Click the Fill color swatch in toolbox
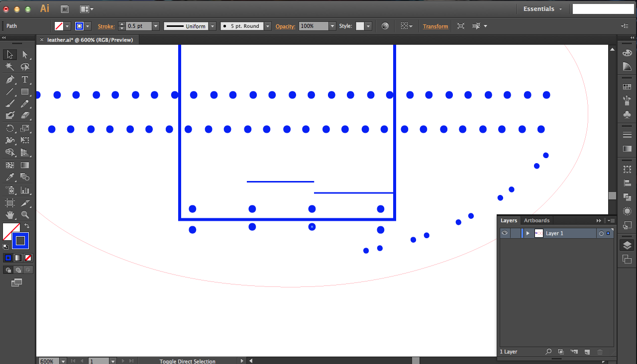The height and width of the screenshot is (364, 637). click(x=11, y=232)
